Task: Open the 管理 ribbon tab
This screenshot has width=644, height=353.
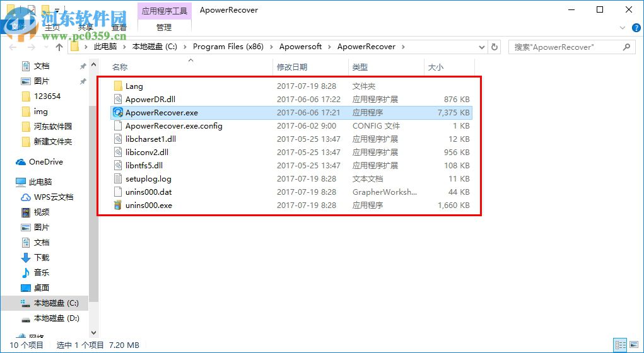Action: click(164, 28)
